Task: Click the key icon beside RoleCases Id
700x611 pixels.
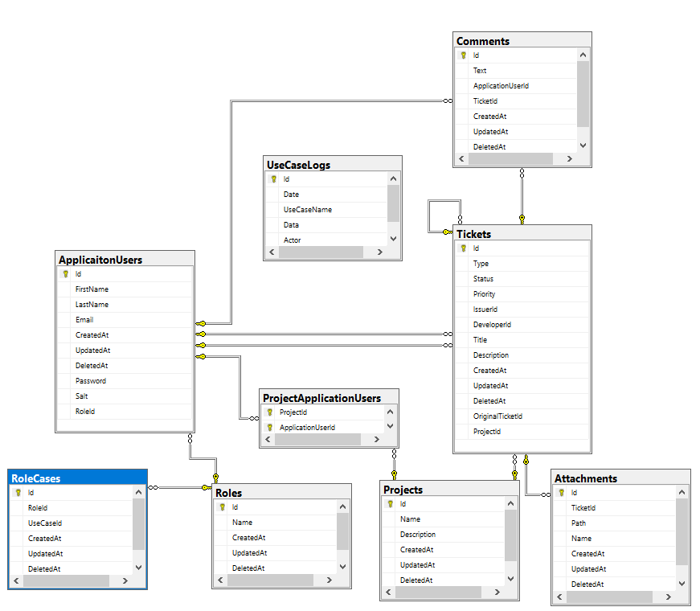Action: click(x=18, y=493)
